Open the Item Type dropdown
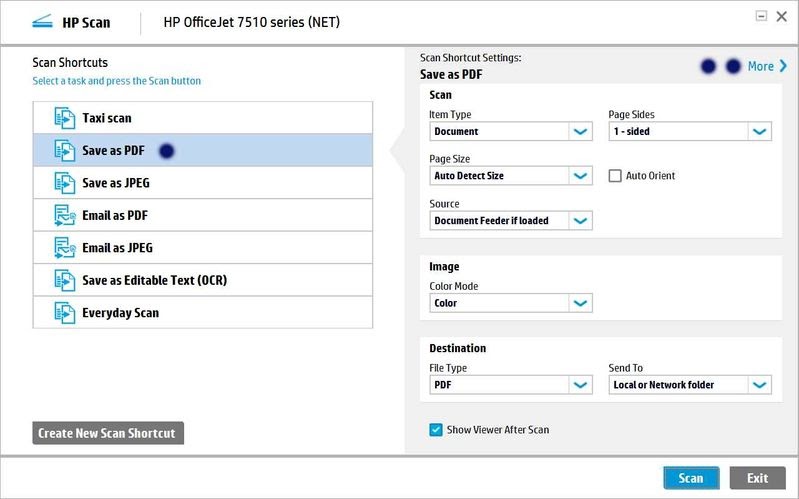 (x=511, y=132)
